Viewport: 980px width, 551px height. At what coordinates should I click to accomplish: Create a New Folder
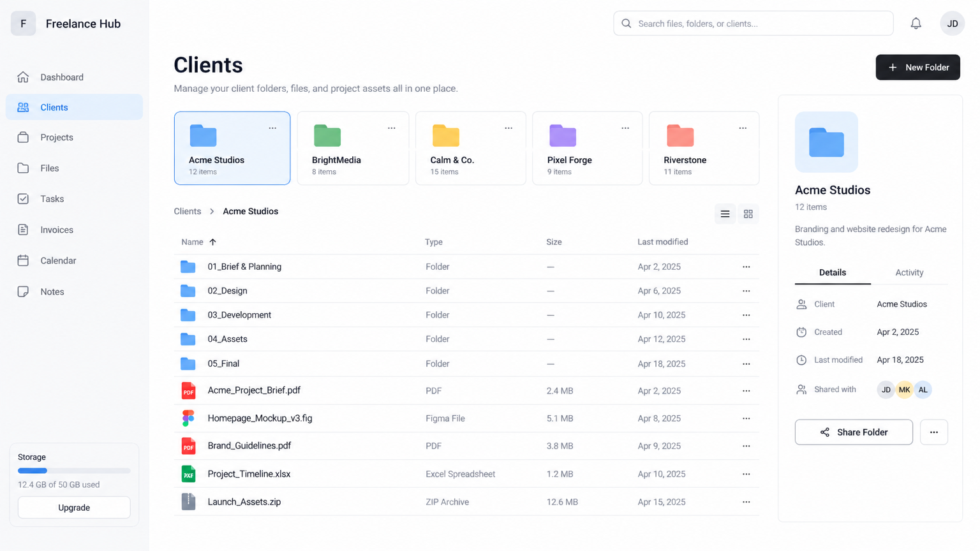click(917, 68)
